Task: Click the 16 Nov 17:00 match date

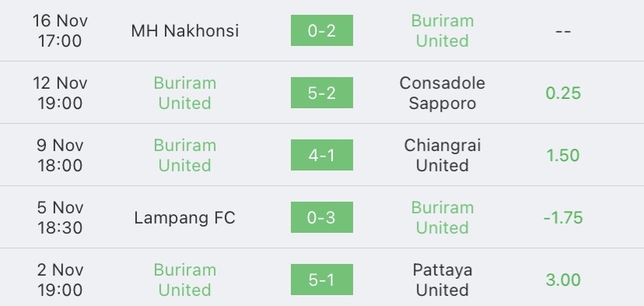Action: [x=60, y=31]
